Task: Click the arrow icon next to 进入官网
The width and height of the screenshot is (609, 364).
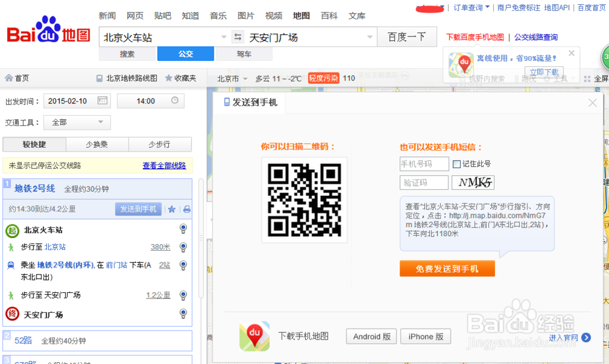Action: [x=586, y=338]
